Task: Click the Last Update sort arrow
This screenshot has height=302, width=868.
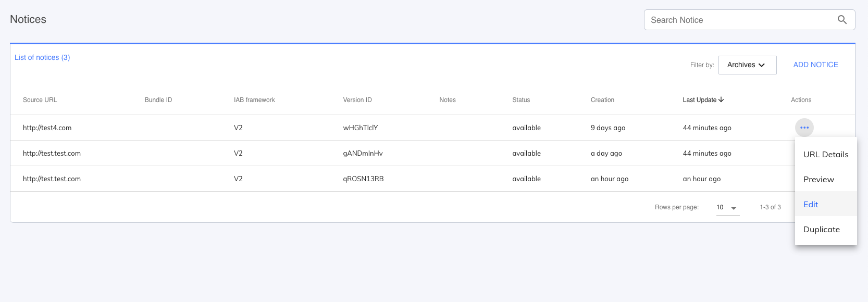Action: [721, 99]
